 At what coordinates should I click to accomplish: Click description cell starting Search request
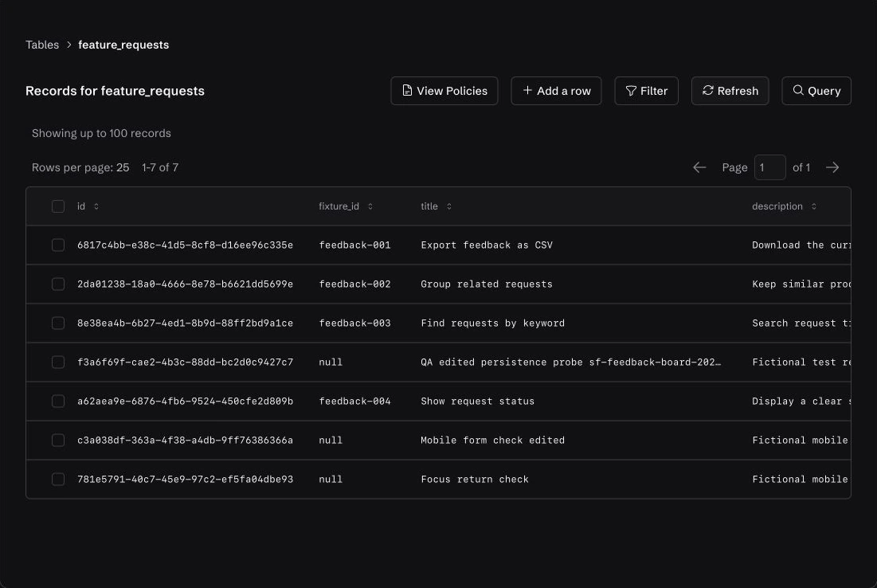tap(801, 323)
